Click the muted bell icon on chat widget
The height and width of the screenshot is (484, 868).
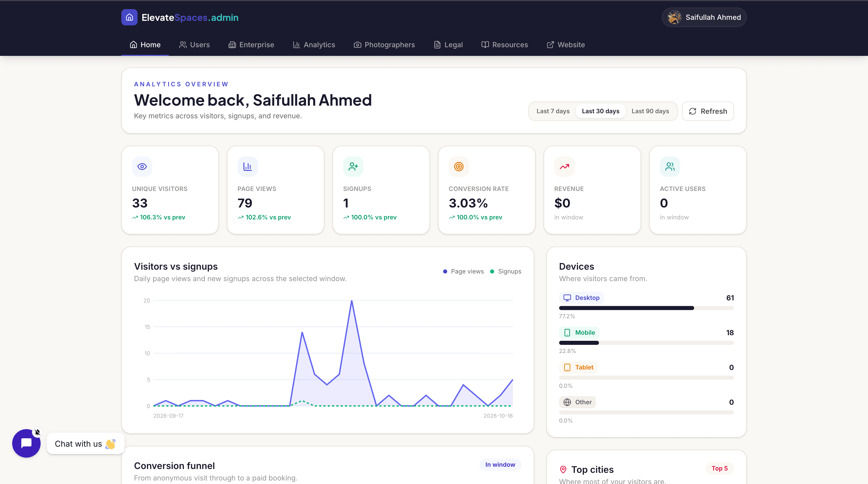37,432
